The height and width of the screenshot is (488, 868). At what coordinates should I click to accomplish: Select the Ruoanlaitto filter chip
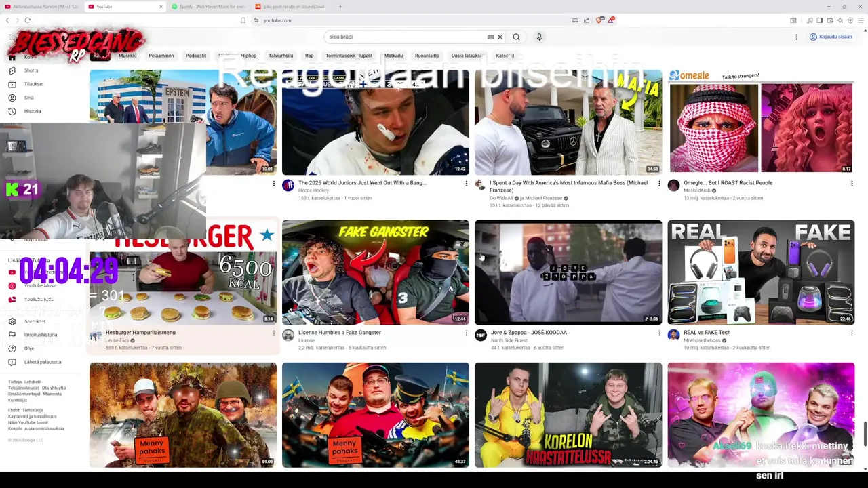coord(427,56)
